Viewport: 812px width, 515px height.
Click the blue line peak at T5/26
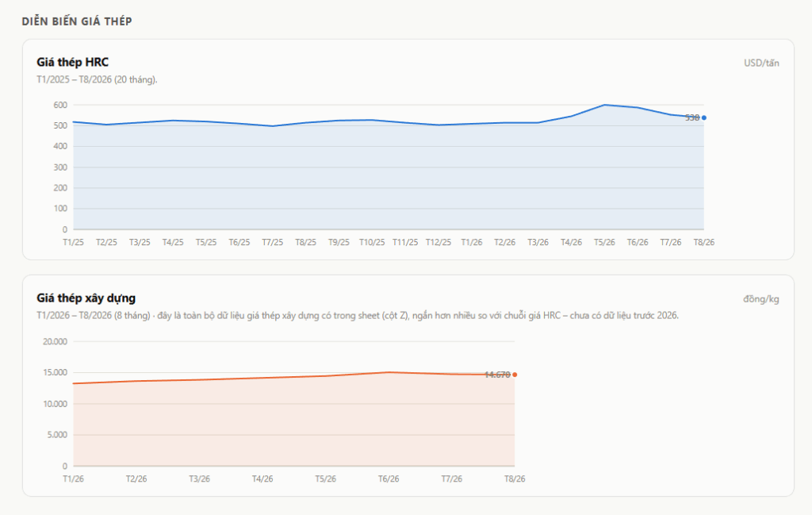pyautogui.click(x=604, y=106)
